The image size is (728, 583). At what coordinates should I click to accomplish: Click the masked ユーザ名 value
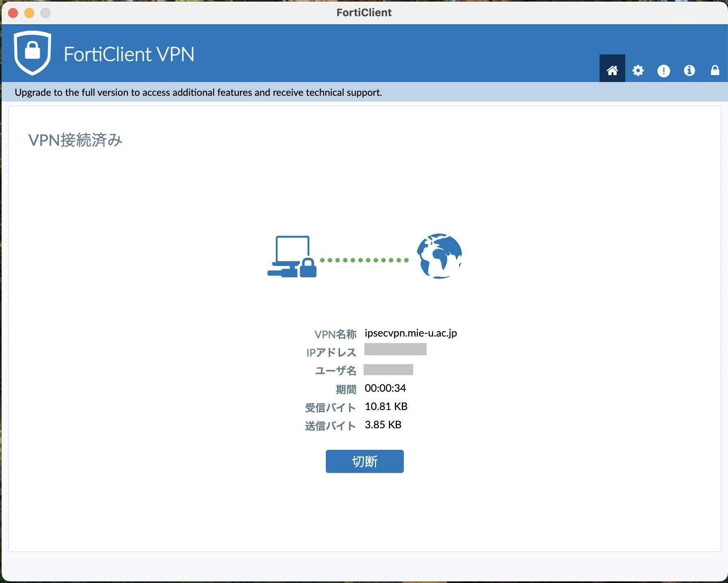(388, 370)
